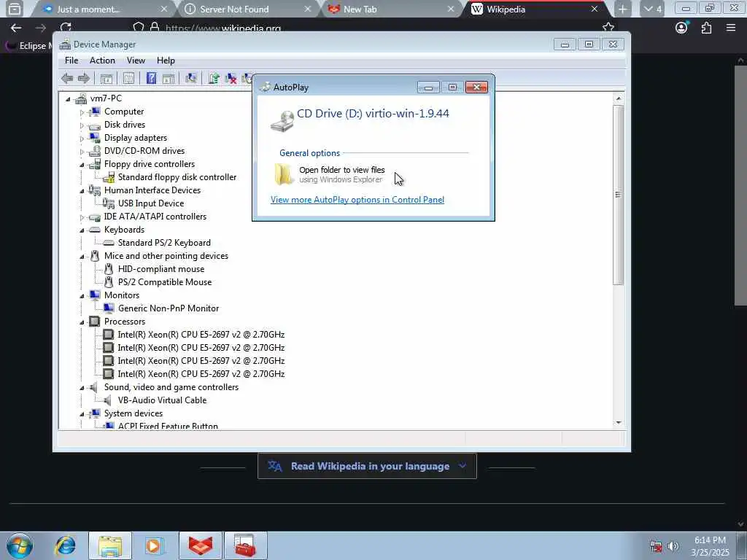Click Scan for hardware changes icon
Screen dimensions: 747x560
click(191, 78)
